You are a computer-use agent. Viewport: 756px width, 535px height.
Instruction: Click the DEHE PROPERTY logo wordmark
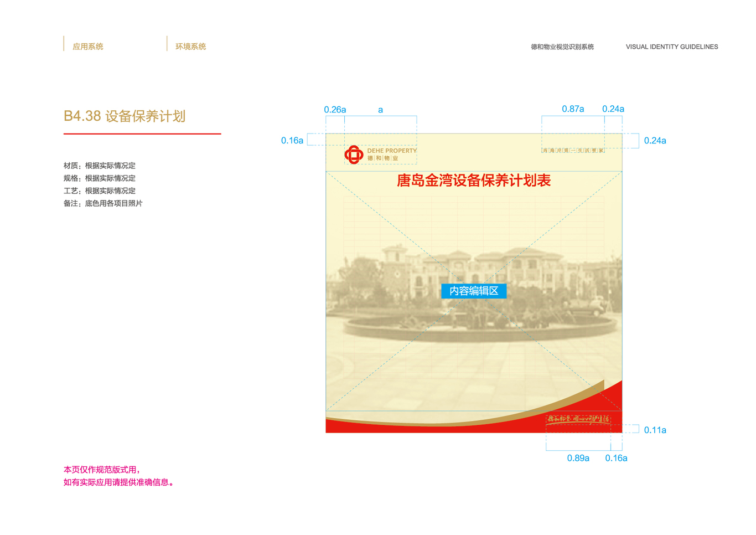(392, 151)
